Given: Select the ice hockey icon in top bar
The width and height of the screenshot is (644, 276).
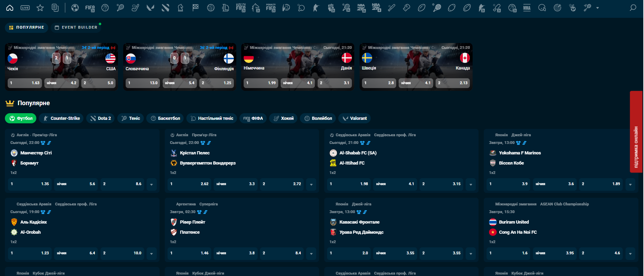Looking at the screenshot, I should [135, 8].
